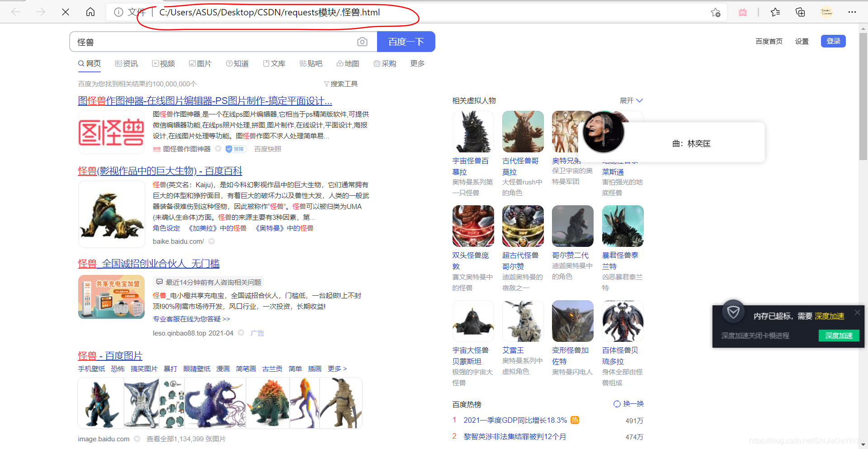Open 百度快照 for first result
This screenshot has width=868, height=449.
pos(268,149)
